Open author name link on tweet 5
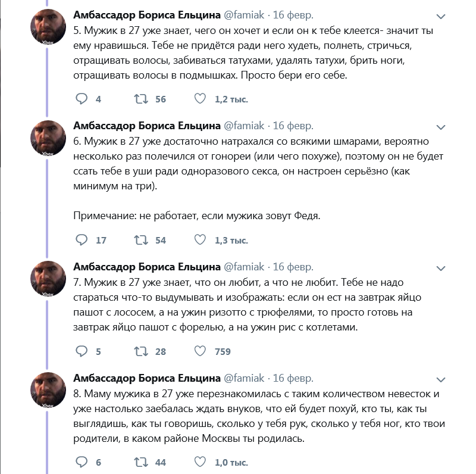Screen dimensions: 476x474 tap(146, 14)
